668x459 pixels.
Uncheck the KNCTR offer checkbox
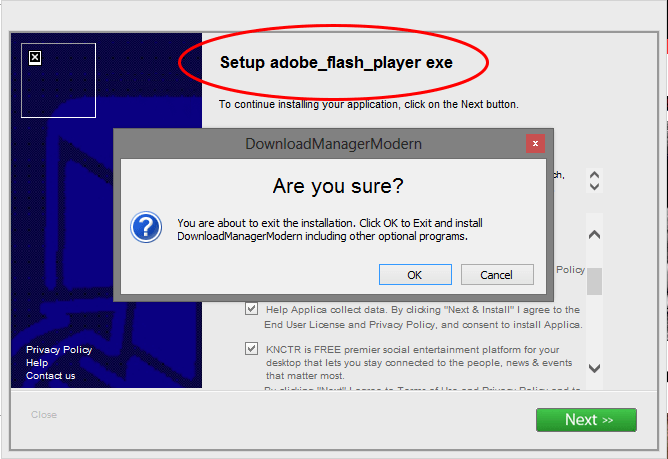pyautogui.click(x=251, y=349)
